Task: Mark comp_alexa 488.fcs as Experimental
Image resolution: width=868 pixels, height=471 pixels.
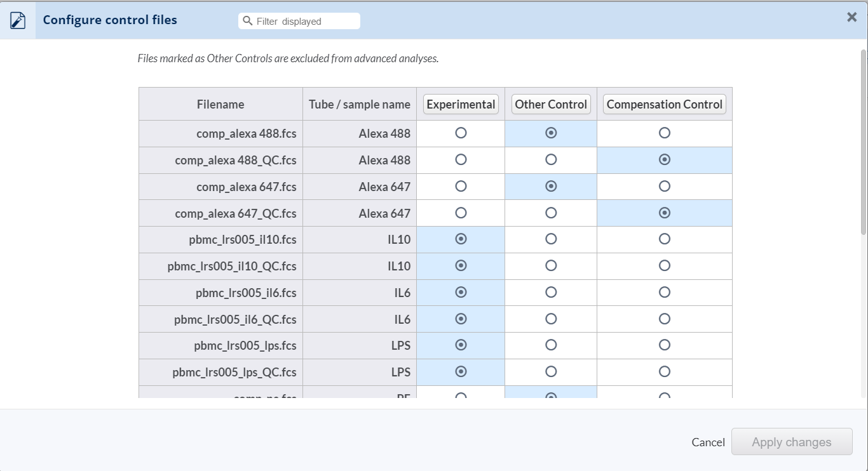Action: 461,133
